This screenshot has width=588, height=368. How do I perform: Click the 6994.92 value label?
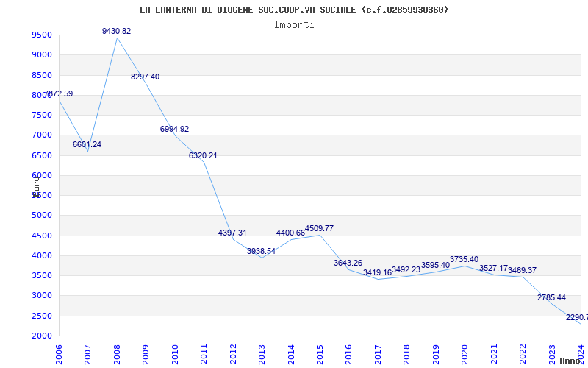(174, 129)
